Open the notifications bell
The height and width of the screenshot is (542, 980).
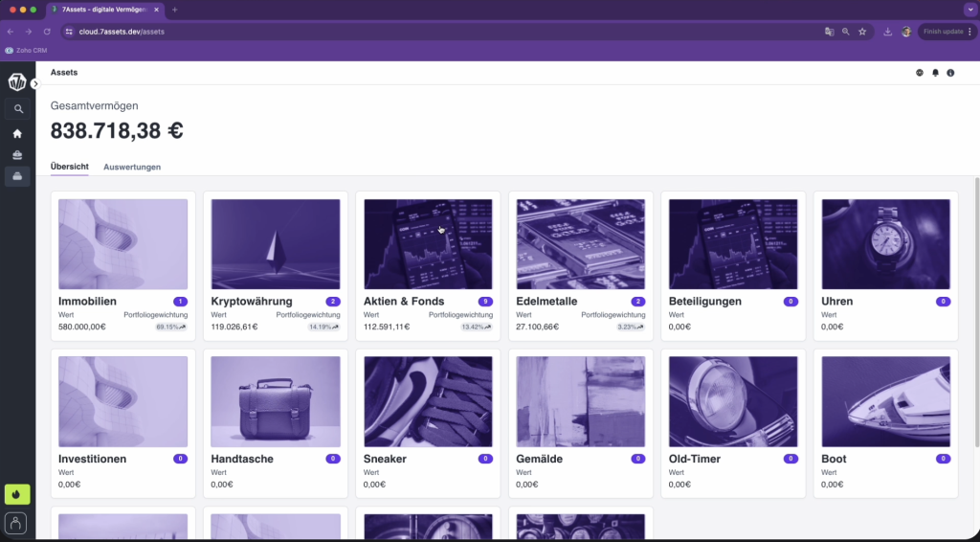pyautogui.click(x=935, y=73)
